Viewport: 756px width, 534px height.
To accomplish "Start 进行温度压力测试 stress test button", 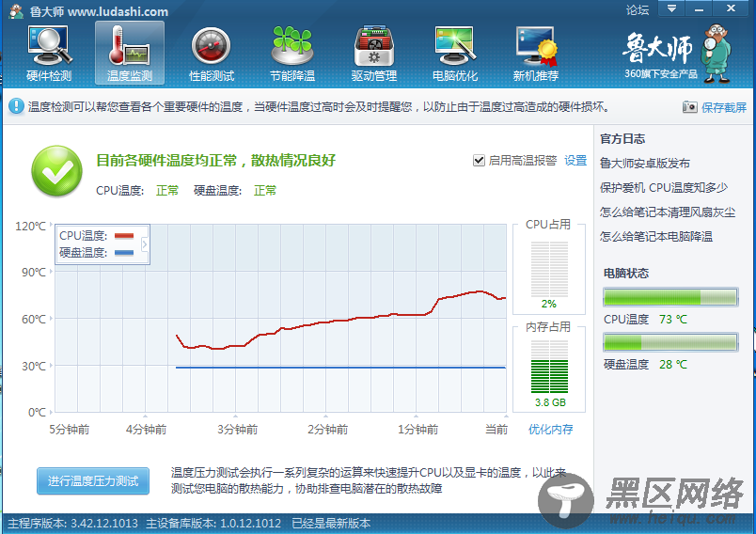I will point(93,480).
